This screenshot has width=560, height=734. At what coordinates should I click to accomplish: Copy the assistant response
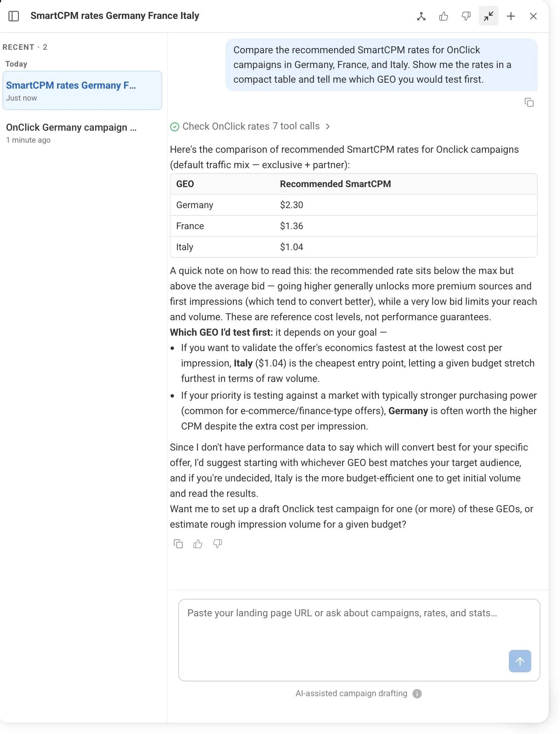click(x=178, y=543)
